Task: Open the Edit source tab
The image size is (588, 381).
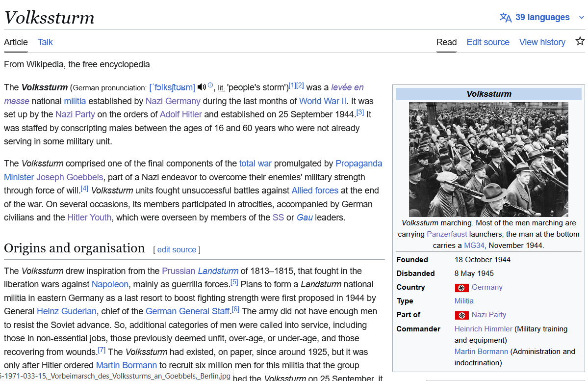Action: [x=488, y=42]
